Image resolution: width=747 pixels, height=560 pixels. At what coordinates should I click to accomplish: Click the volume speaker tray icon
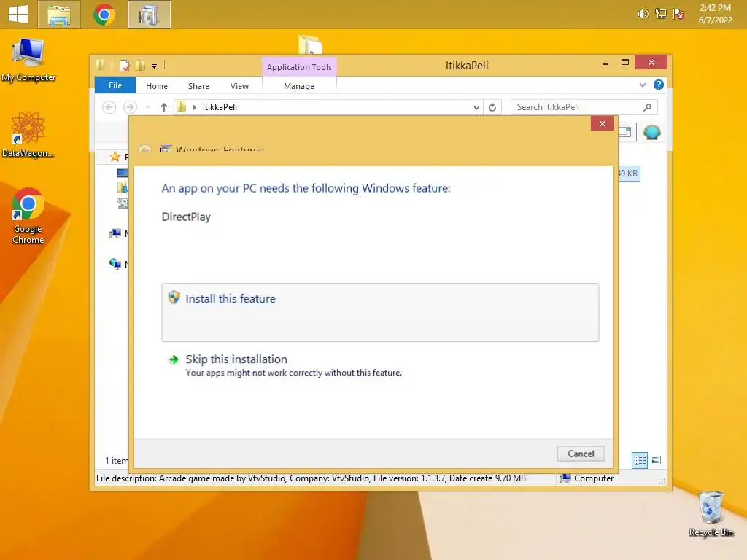click(643, 14)
